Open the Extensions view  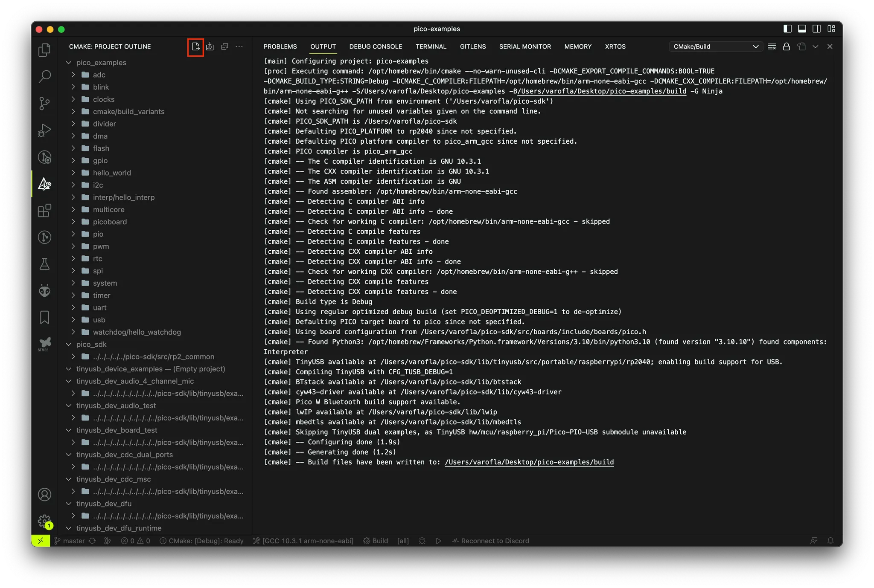(44, 210)
